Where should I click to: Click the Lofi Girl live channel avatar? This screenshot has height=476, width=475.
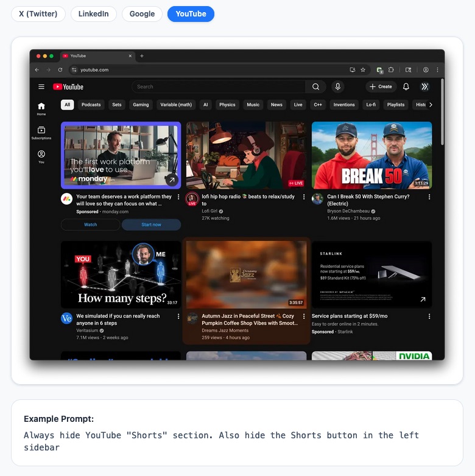pyautogui.click(x=192, y=199)
